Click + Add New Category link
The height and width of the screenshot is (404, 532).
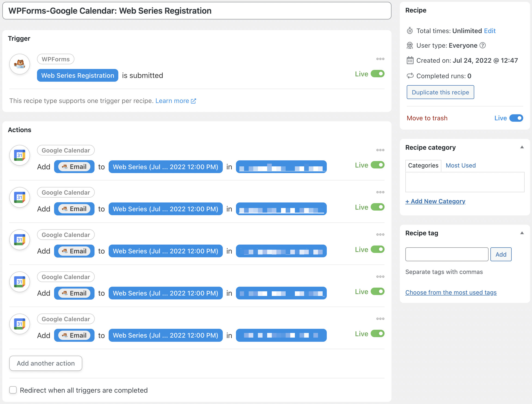pyautogui.click(x=435, y=201)
